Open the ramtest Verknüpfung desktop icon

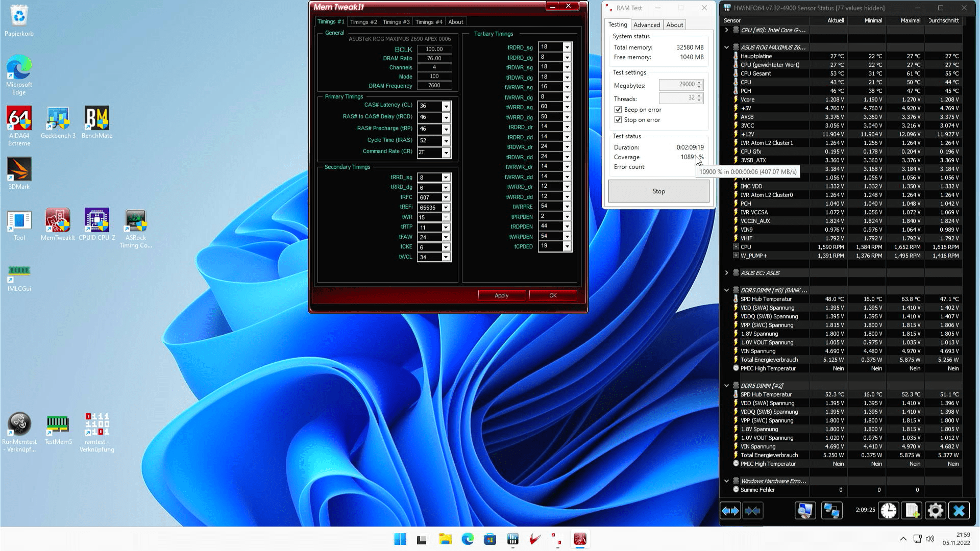tap(97, 432)
